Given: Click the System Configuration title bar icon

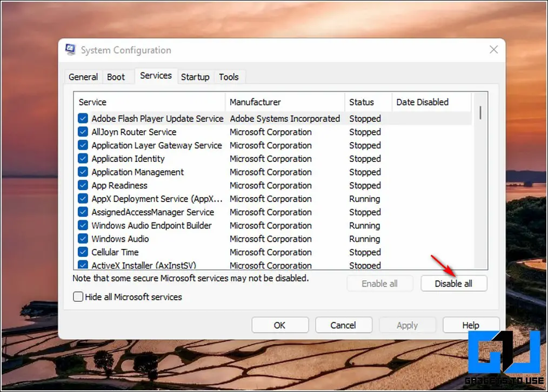Looking at the screenshot, I should pyautogui.click(x=70, y=50).
